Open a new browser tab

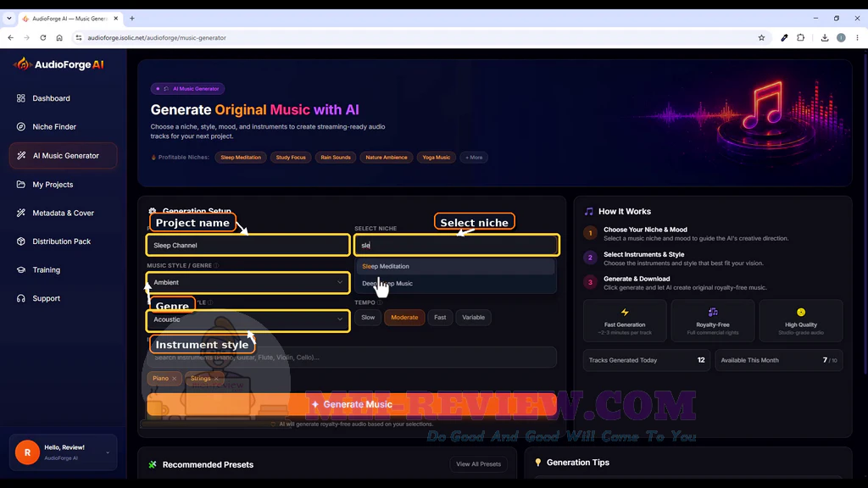131,19
